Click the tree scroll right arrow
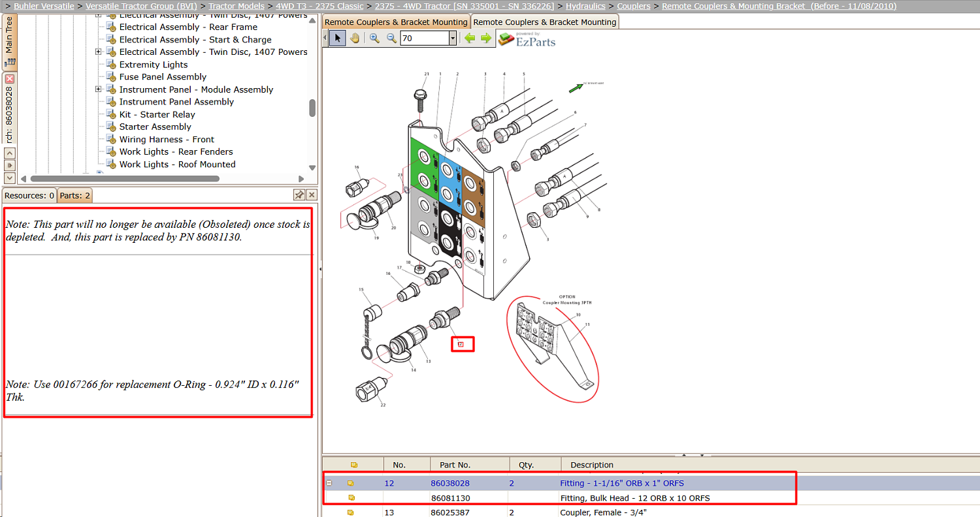Screen dimensions: 980x517 [x=301, y=178]
